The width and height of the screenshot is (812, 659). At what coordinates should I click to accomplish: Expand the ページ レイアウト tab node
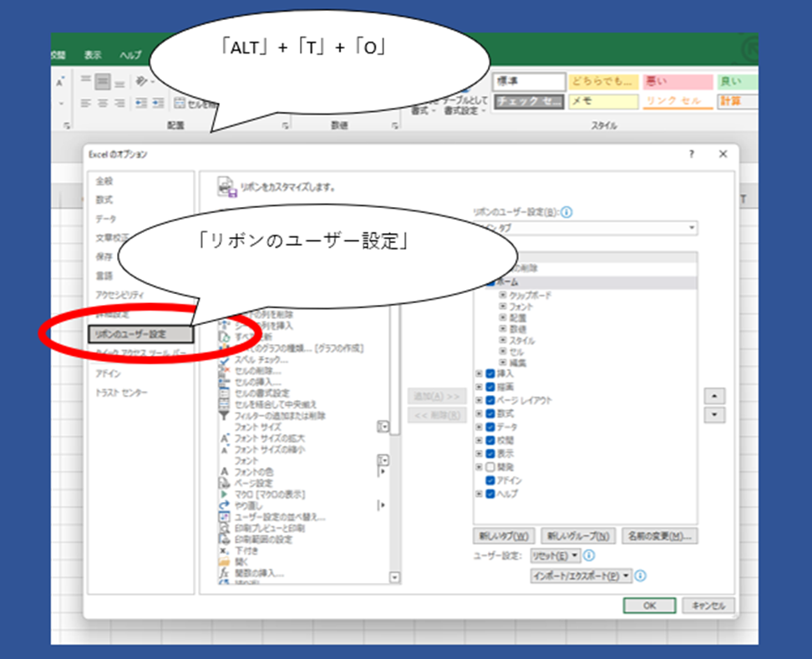click(x=479, y=400)
